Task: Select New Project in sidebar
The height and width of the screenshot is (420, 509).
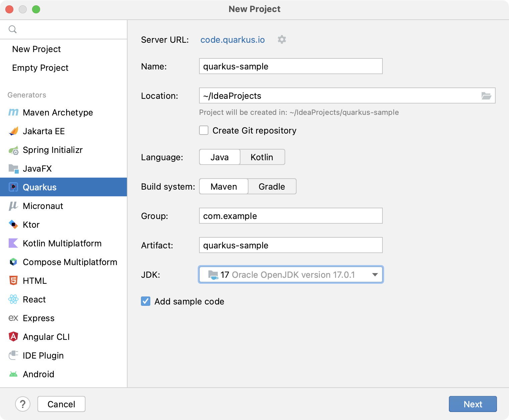Action: point(63,49)
